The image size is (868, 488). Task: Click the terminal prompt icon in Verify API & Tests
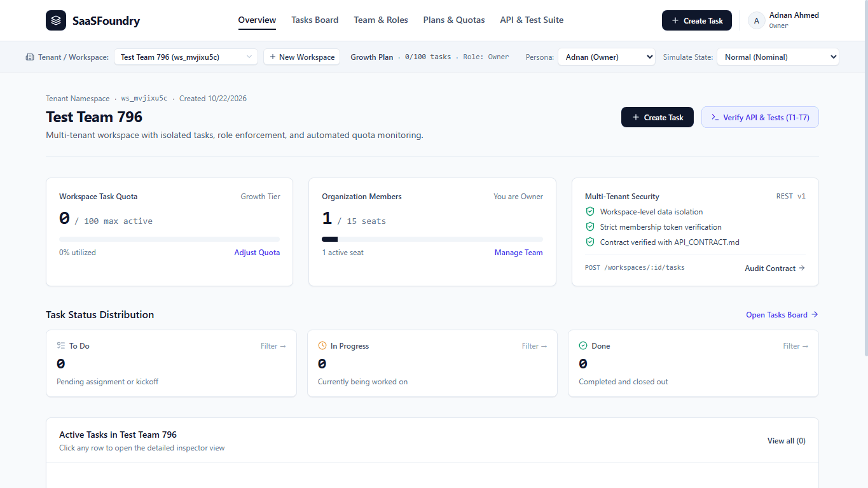coord(715,117)
